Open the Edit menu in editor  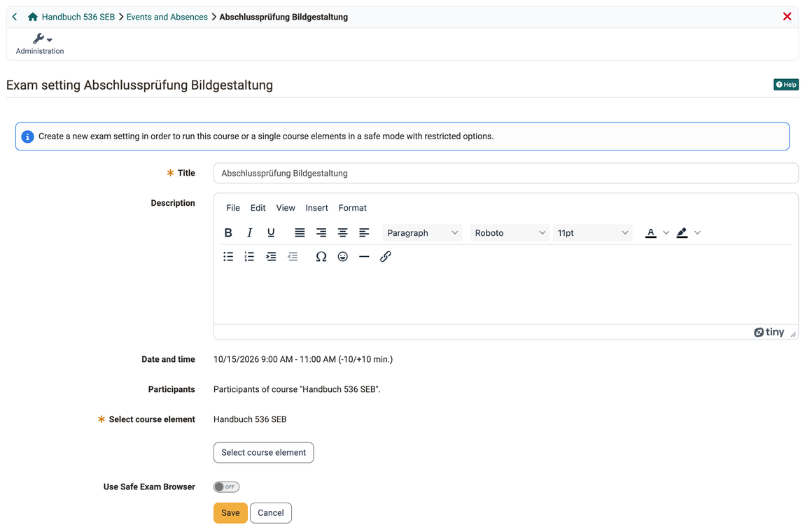(258, 208)
